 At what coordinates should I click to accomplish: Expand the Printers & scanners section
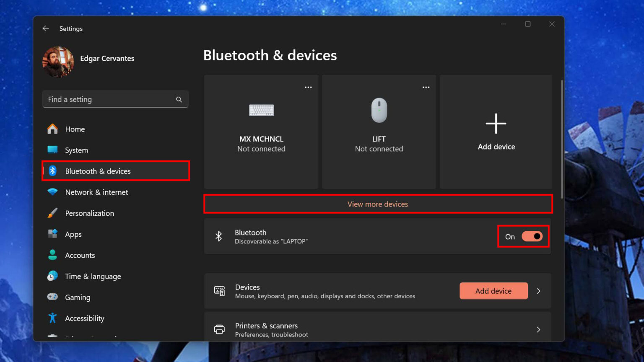click(x=538, y=330)
